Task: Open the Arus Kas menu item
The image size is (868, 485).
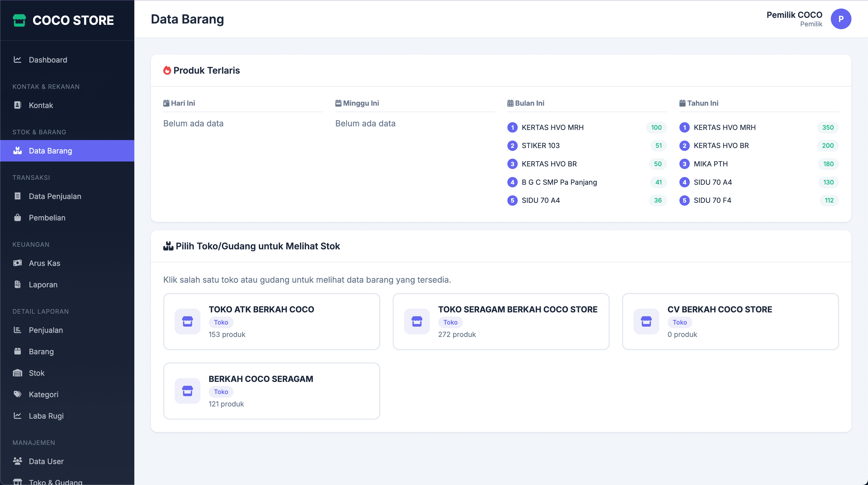Action: point(67,263)
